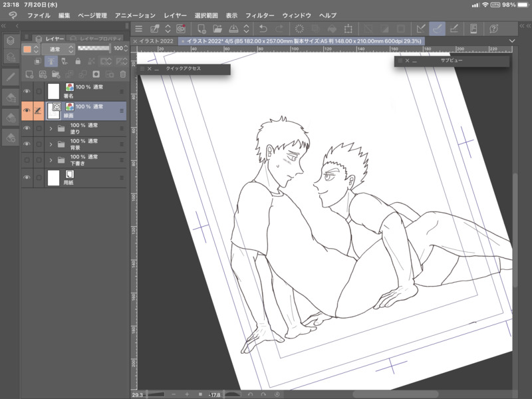
Task: Open the command bar hamburger menu
Action: 138,29
